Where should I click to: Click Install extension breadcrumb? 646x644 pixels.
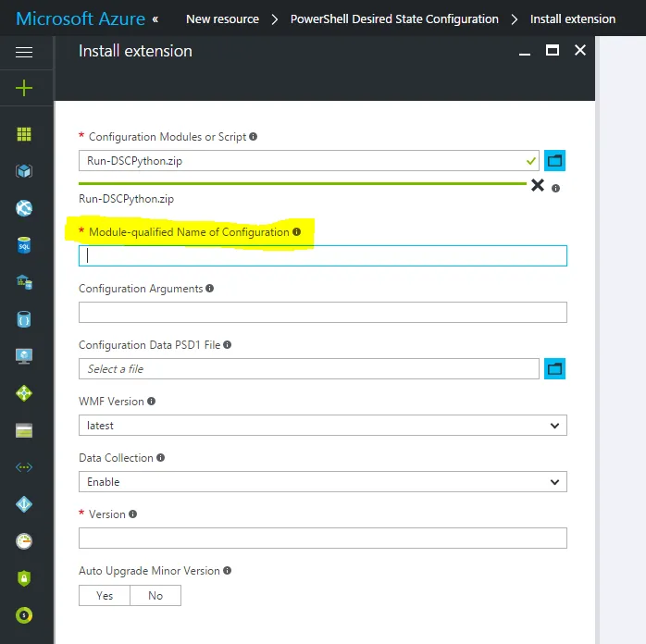[x=573, y=19]
